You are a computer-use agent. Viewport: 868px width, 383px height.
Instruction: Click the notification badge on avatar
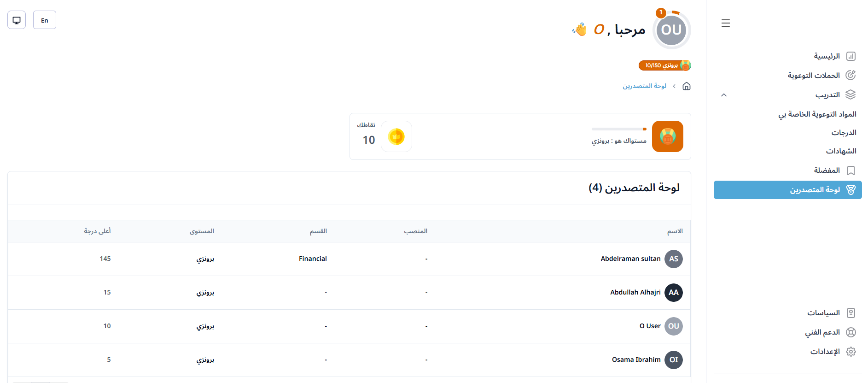click(661, 13)
